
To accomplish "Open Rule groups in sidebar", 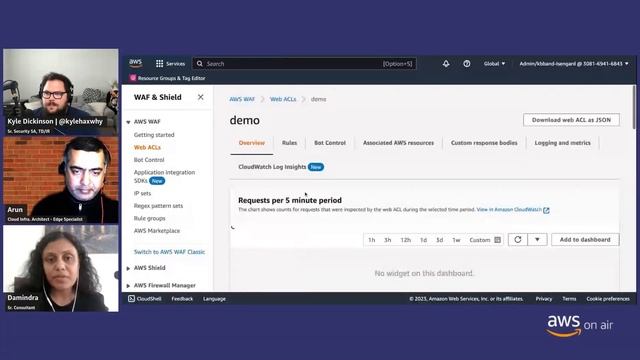I will (150, 218).
